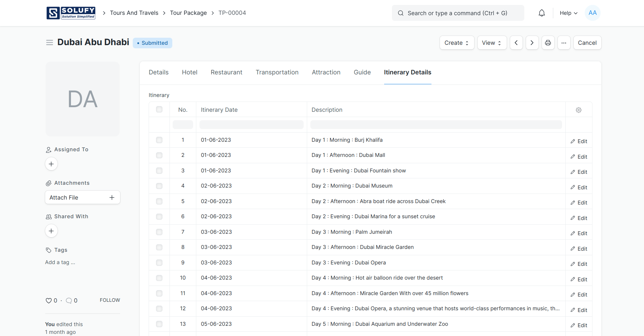Click the Submitted status badge

(153, 43)
